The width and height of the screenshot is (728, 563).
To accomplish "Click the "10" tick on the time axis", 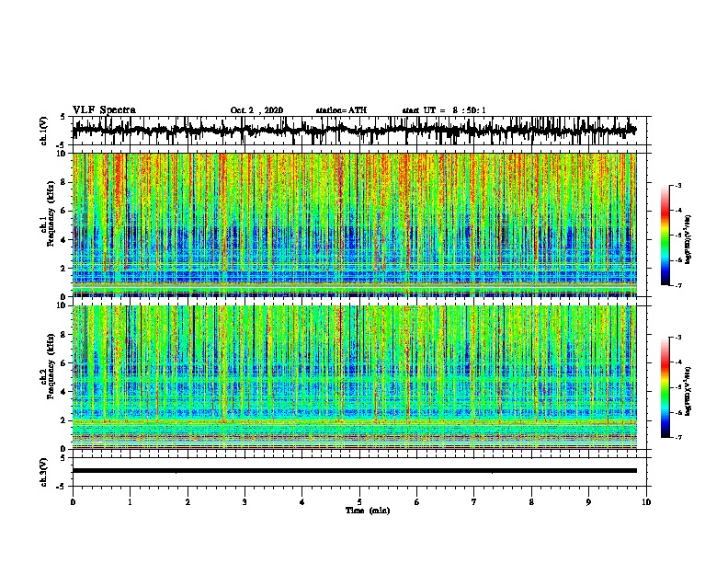I will point(646,502).
